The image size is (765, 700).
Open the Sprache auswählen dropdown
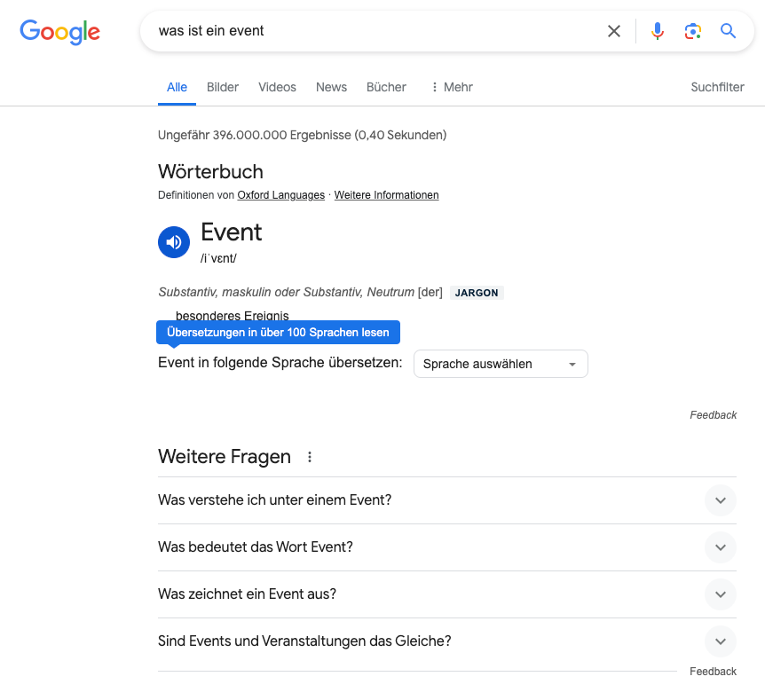pyautogui.click(x=501, y=364)
